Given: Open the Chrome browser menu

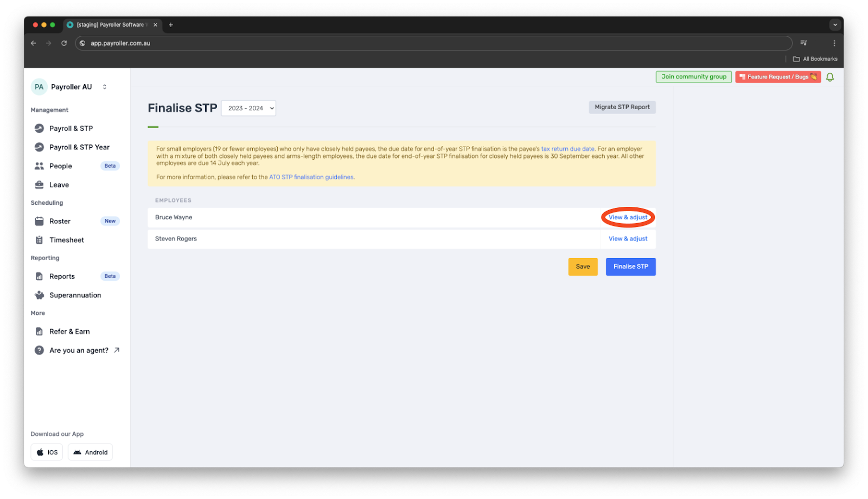Looking at the screenshot, I should tap(834, 43).
